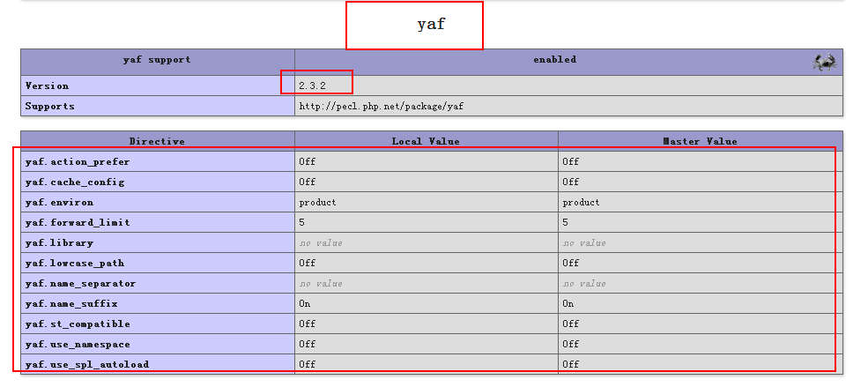
Task: Click yaf.use_namespace master value Off
Action: click(571, 345)
